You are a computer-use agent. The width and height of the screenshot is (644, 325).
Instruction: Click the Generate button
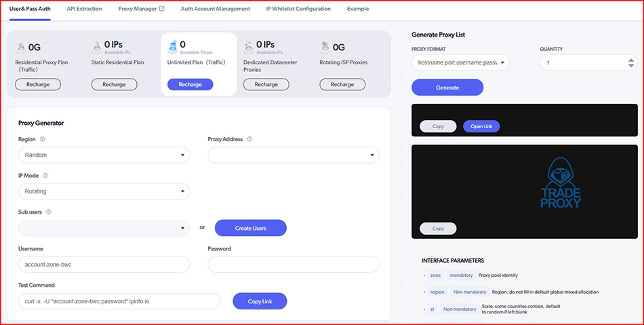(x=447, y=88)
